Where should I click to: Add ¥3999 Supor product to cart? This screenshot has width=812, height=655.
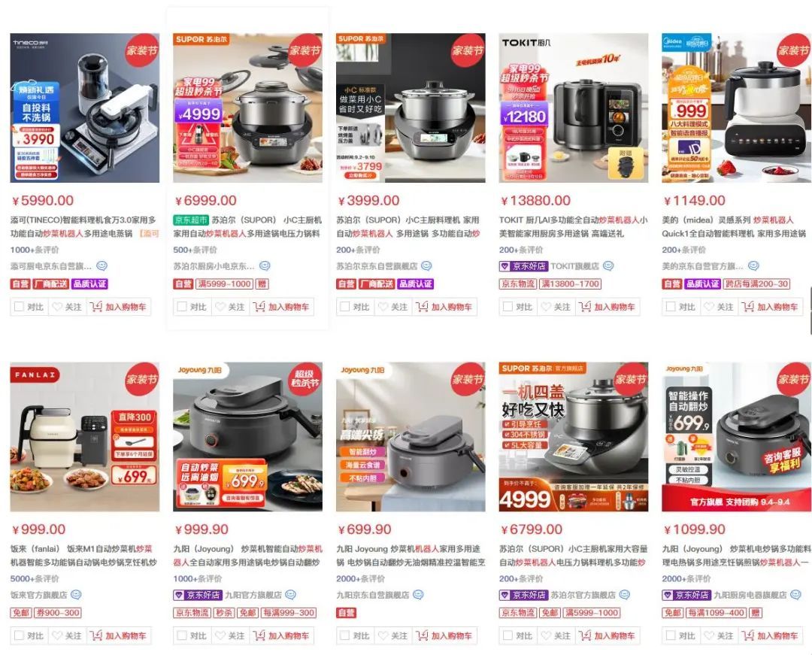pos(445,307)
